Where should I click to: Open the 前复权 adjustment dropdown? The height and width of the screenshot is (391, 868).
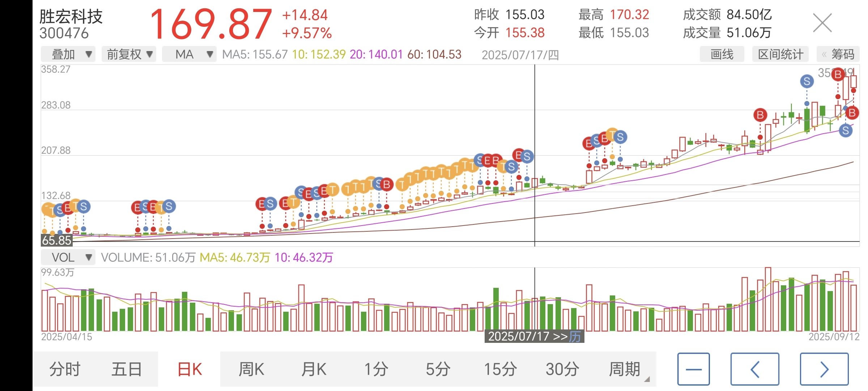coord(129,54)
